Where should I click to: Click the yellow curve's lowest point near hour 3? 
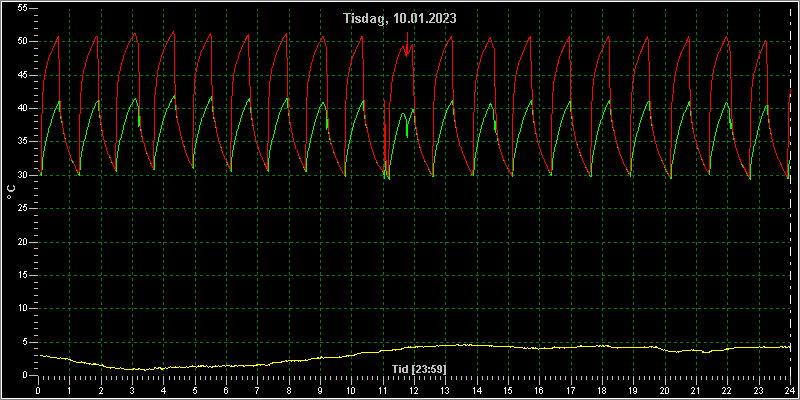tap(145, 369)
